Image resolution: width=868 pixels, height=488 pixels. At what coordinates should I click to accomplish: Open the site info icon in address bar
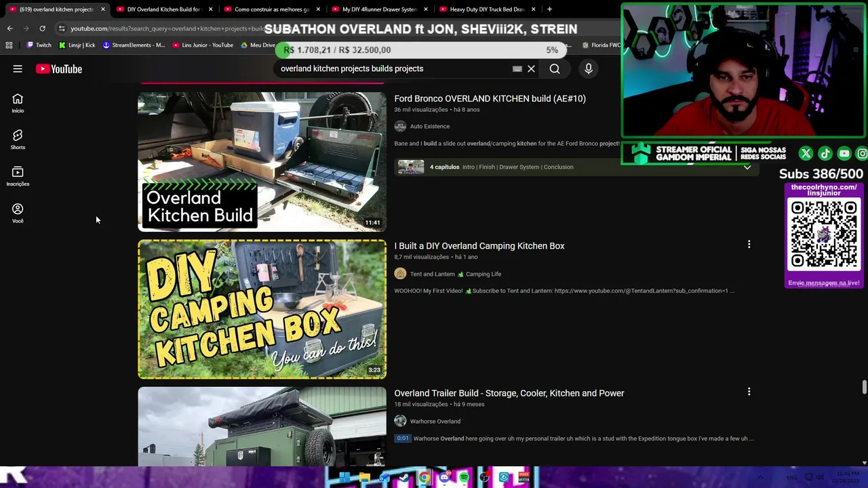pyautogui.click(x=62, y=28)
